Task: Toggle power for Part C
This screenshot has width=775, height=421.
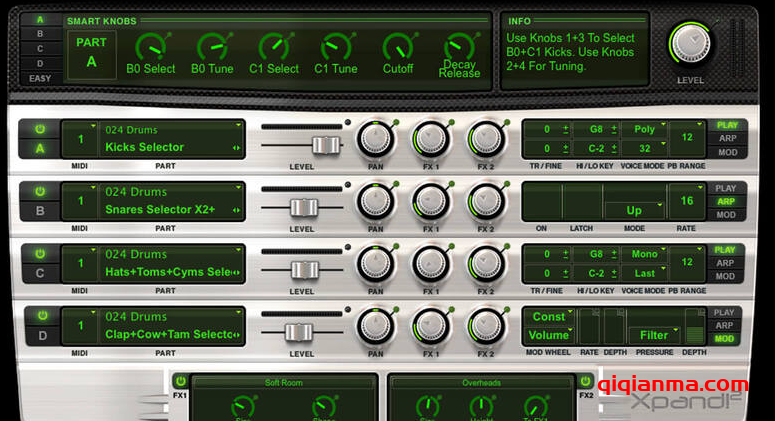Action: coord(40,253)
